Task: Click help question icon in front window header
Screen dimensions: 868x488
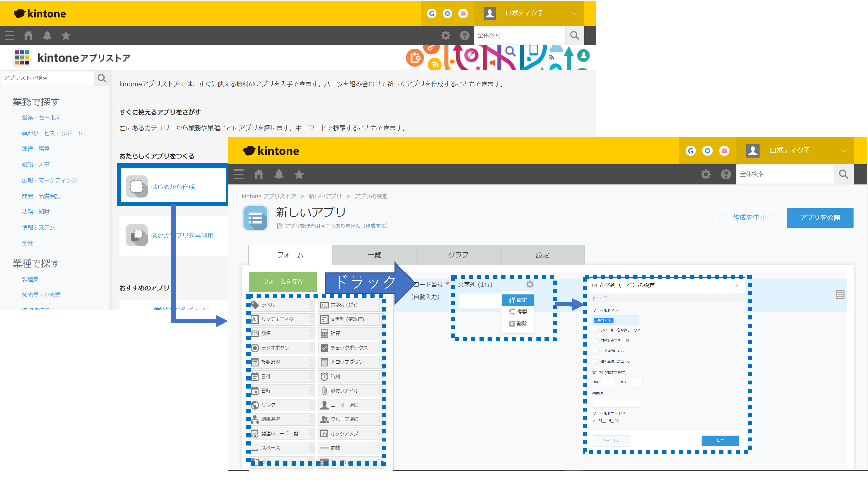Action: (x=726, y=174)
